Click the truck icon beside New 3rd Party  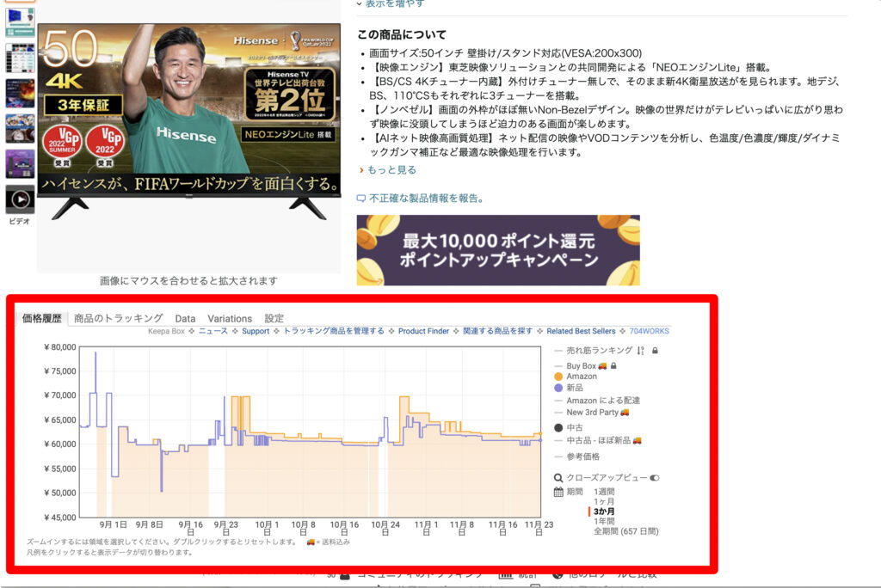(625, 413)
